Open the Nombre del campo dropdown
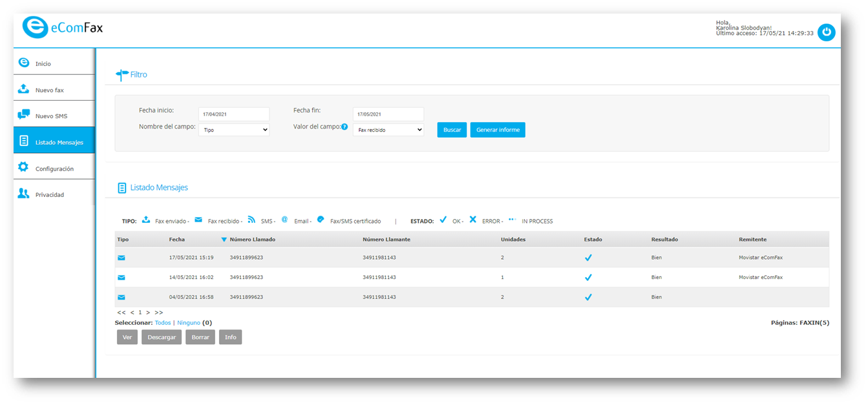This screenshot has width=868, height=405. (x=234, y=130)
